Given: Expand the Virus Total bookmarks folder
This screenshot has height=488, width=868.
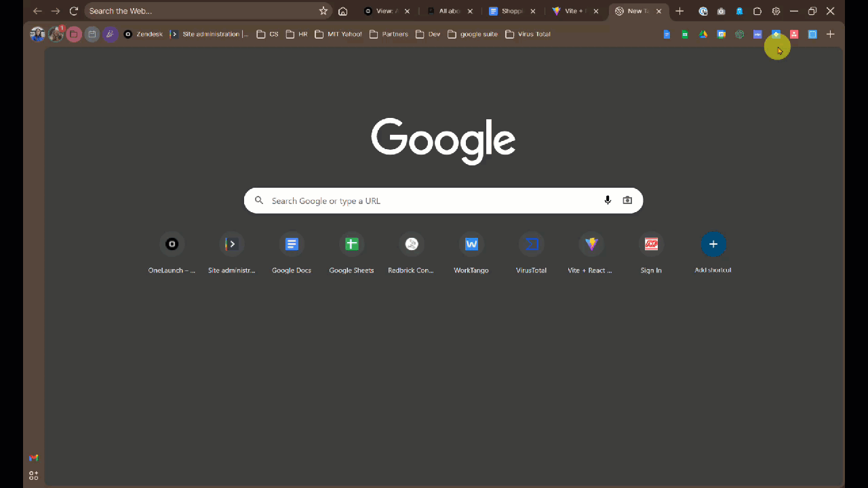Looking at the screenshot, I should click(528, 34).
